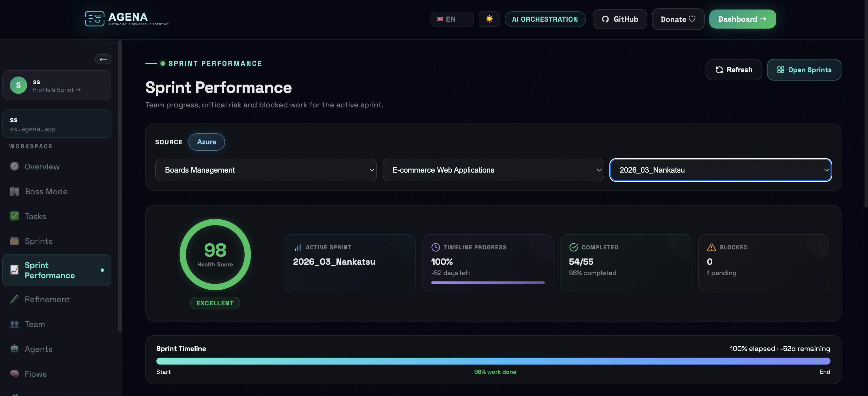Screen dimensions: 868x396
Task: Click the AGENA logo icon
Action: pyautogui.click(x=94, y=18)
